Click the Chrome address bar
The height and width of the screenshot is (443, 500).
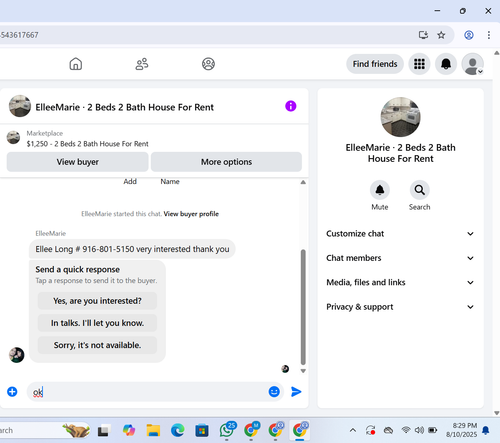[x=207, y=35]
